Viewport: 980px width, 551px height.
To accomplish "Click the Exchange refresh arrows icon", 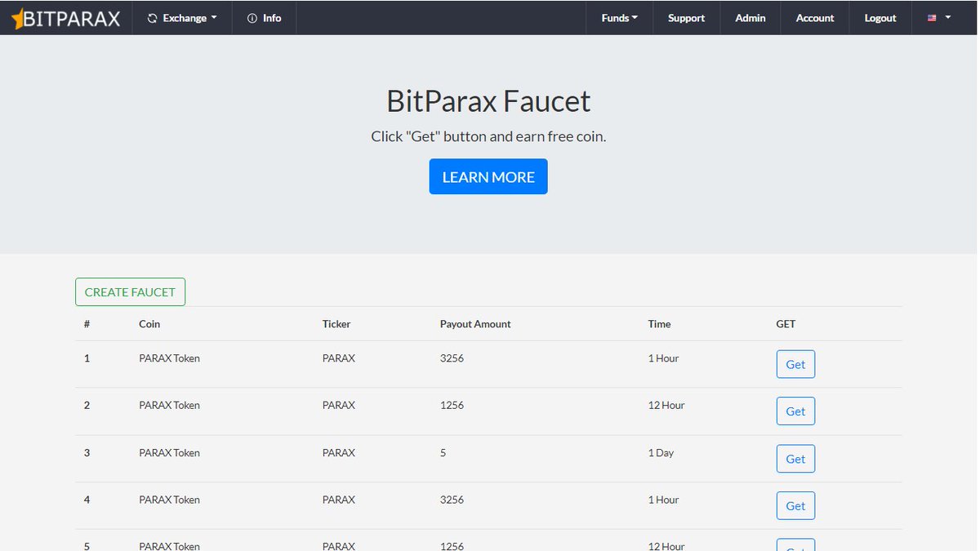I will coord(152,18).
